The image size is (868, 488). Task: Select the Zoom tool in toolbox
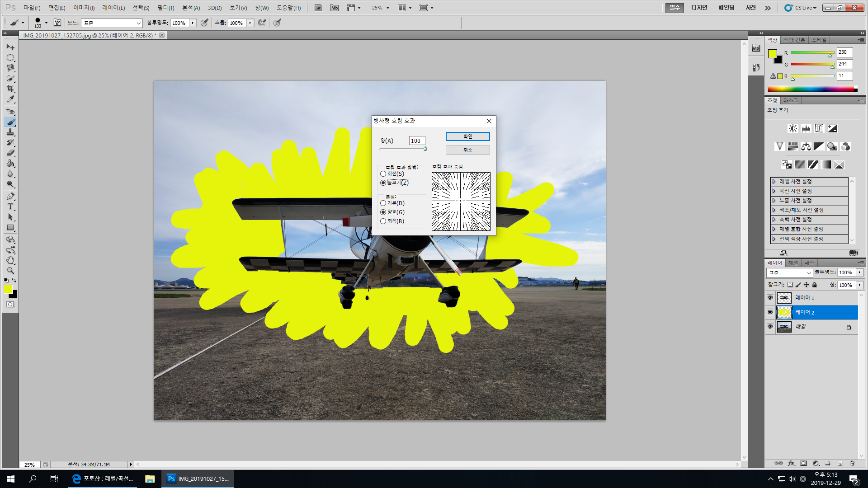click(10, 271)
